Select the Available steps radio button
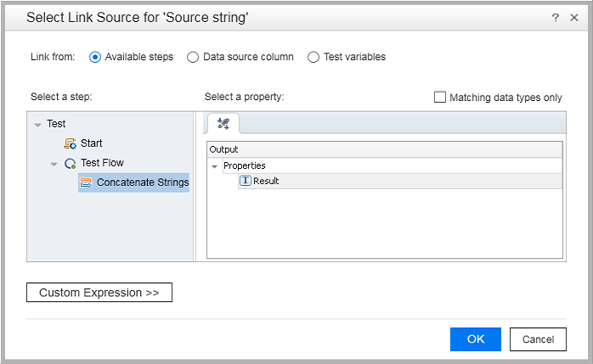 pyautogui.click(x=95, y=57)
